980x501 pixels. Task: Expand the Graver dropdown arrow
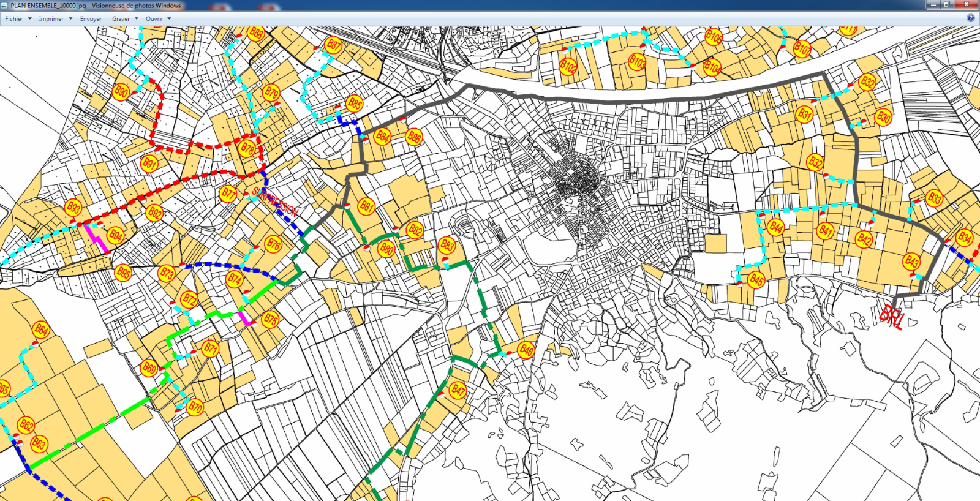pos(136,19)
